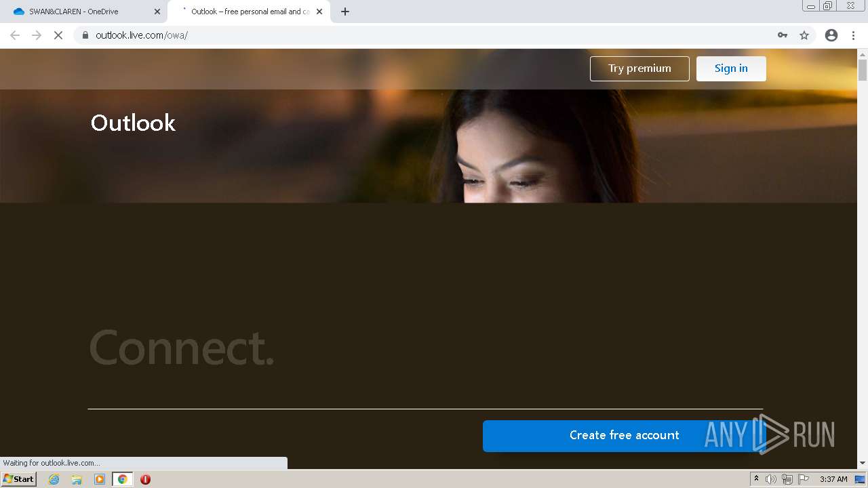Click the Sign in button
Image resolution: width=868 pixels, height=488 pixels.
pos(731,68)
